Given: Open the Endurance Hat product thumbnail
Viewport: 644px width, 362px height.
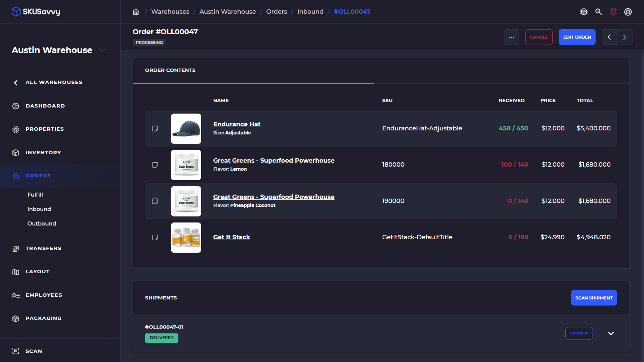Looking at the screenshot, I should pyautogui.click(x=186, y=128).
